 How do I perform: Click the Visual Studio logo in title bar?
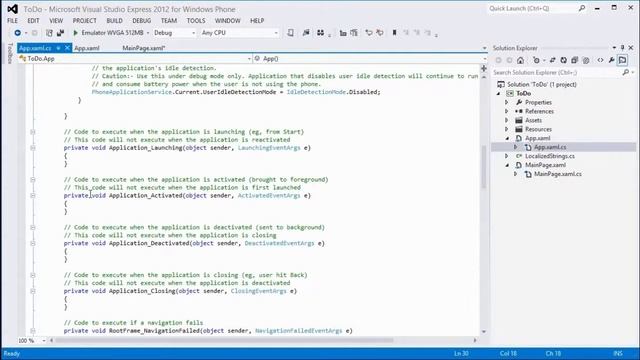click(13, 9)
